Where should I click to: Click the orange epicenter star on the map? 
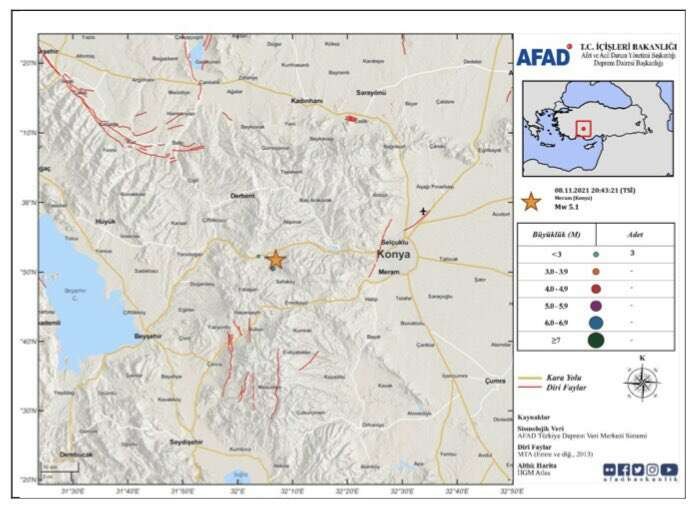click(275, 259)
